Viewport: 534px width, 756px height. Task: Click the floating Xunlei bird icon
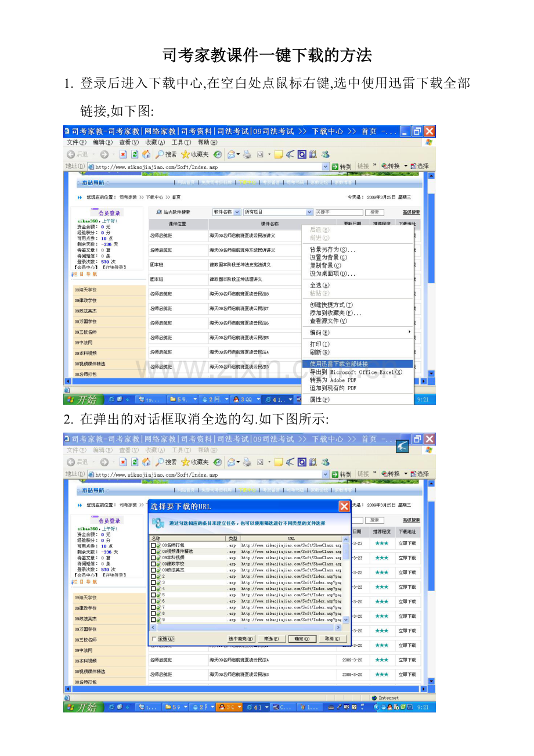click(x=402, y=446)
